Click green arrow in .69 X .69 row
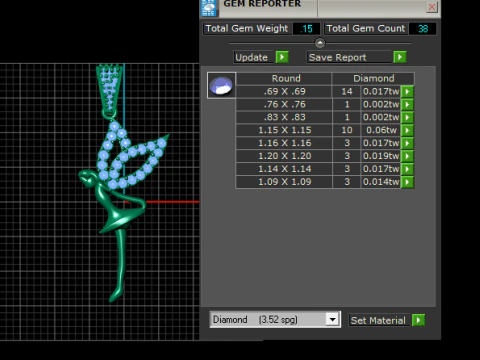The width and height of the screenshot is (480, 360). coord(407,91)
